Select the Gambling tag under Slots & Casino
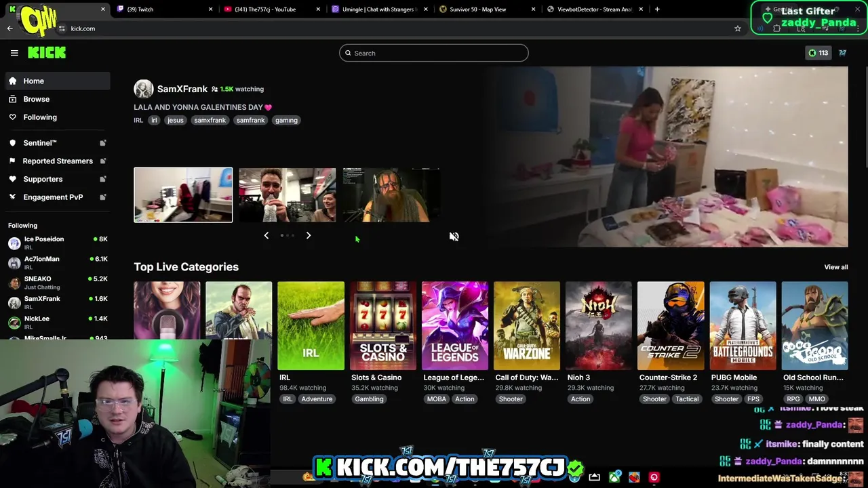Image resolution: width=868 pixels, height=488 pixels. pyautogui.click(x=369, y=399)
